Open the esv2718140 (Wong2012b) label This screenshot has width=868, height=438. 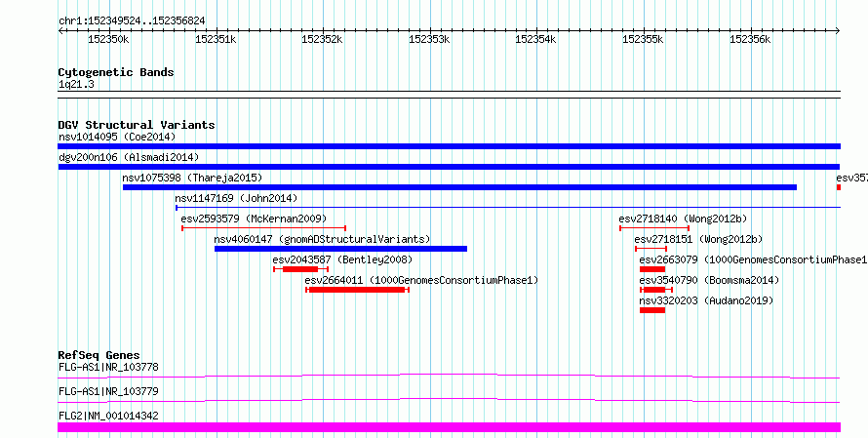683,219
